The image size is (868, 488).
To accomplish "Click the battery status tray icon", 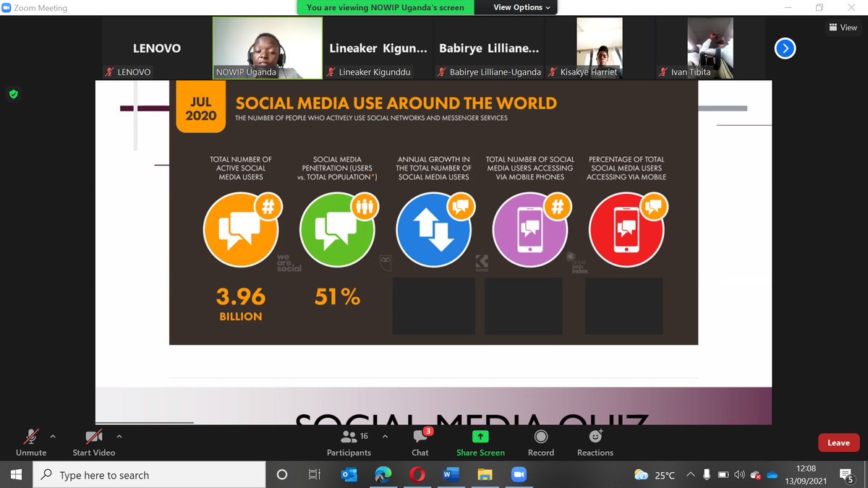I will click(723, 475).
